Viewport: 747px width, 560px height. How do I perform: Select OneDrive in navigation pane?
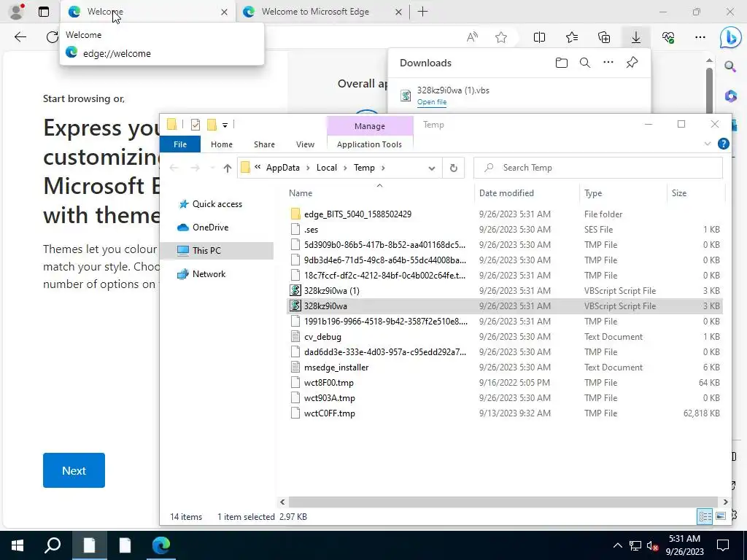click(x=210, y=227)
